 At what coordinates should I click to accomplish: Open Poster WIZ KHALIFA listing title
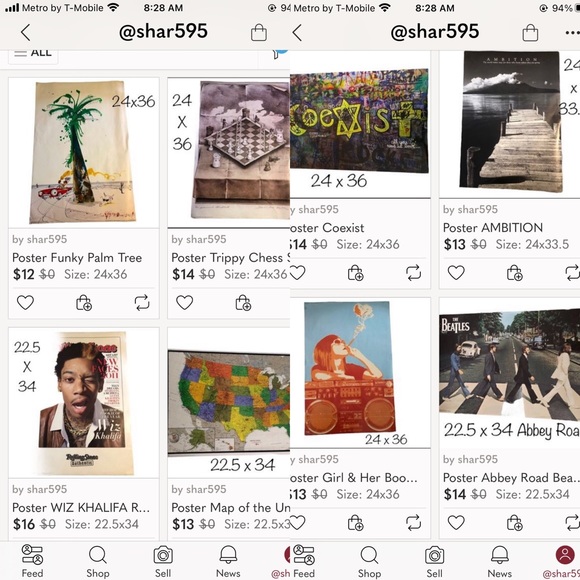coord(81,508)
